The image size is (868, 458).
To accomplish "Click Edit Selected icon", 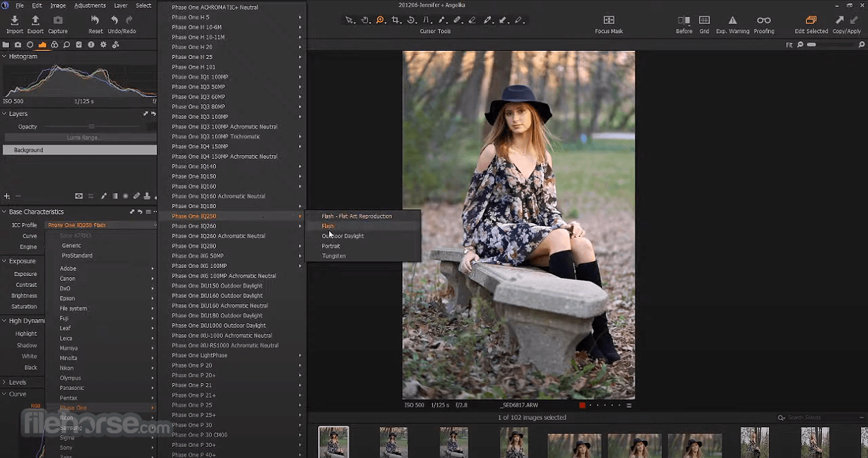I will (x=811, y=21).
